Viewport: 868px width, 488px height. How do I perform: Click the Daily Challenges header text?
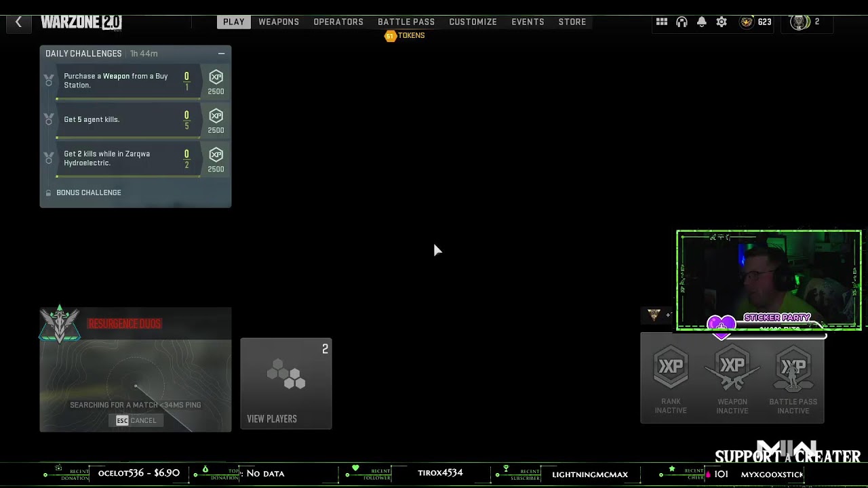tap(83, 54)
